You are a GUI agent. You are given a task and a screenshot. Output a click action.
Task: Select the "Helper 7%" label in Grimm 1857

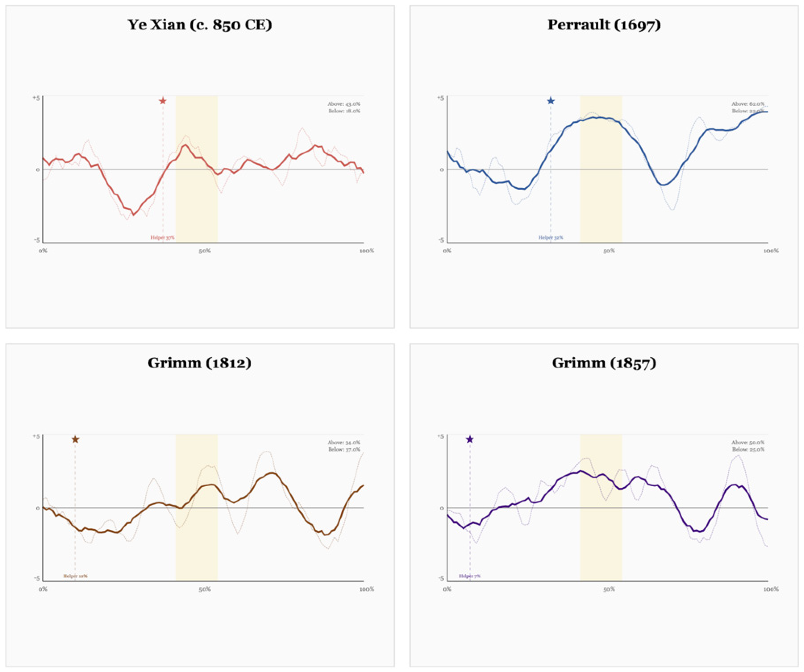[x=470, y=576]
